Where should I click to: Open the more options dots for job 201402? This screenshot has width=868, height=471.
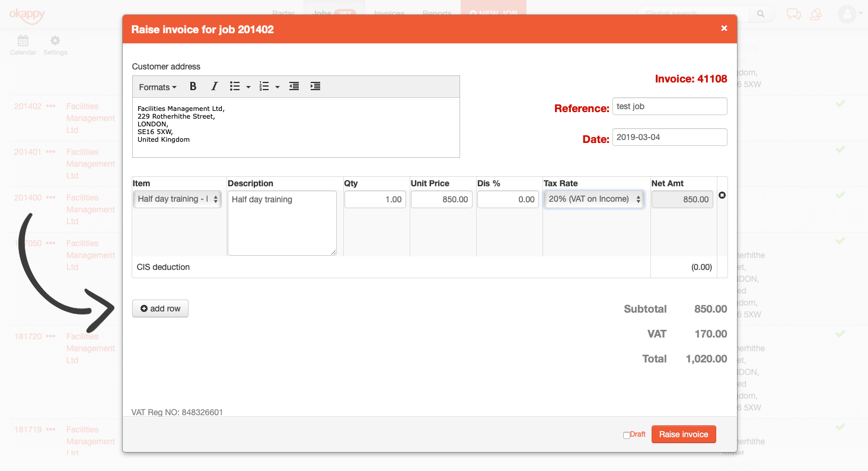tap(50, 106)
